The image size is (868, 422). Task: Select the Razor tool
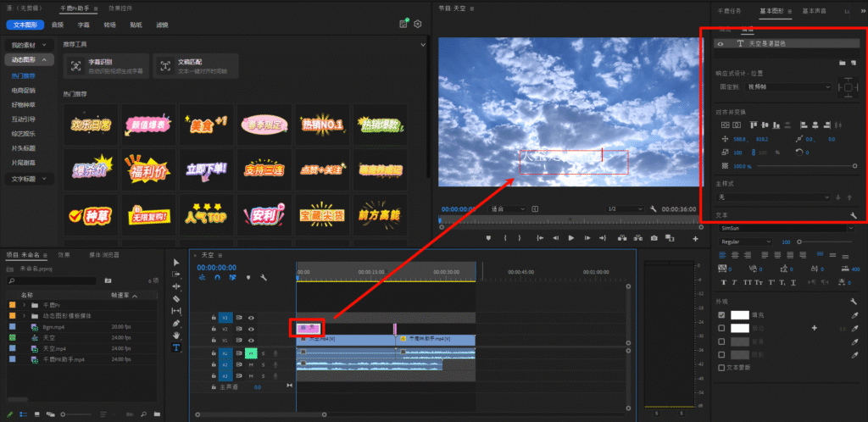click(x=176, y=298)
